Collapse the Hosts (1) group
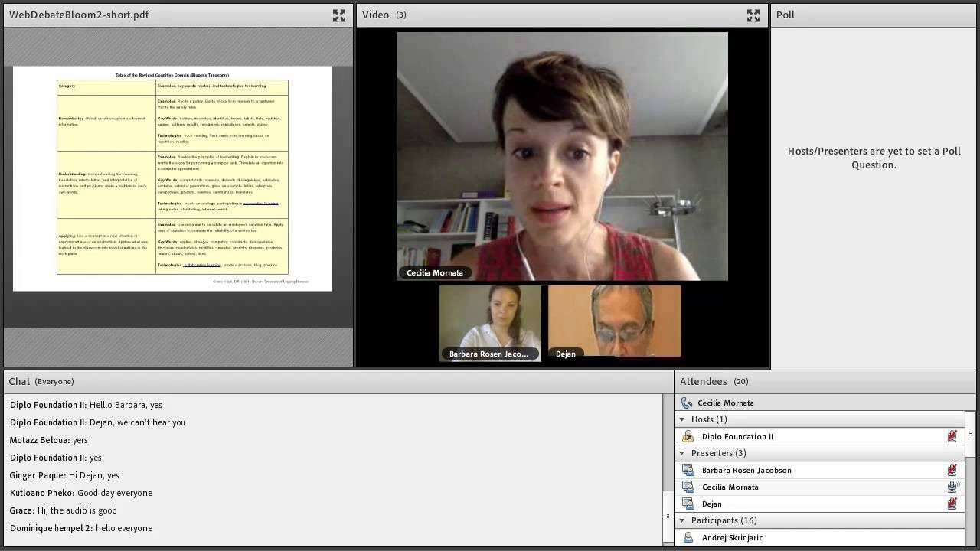980x551 pixels. coord(681,419)
